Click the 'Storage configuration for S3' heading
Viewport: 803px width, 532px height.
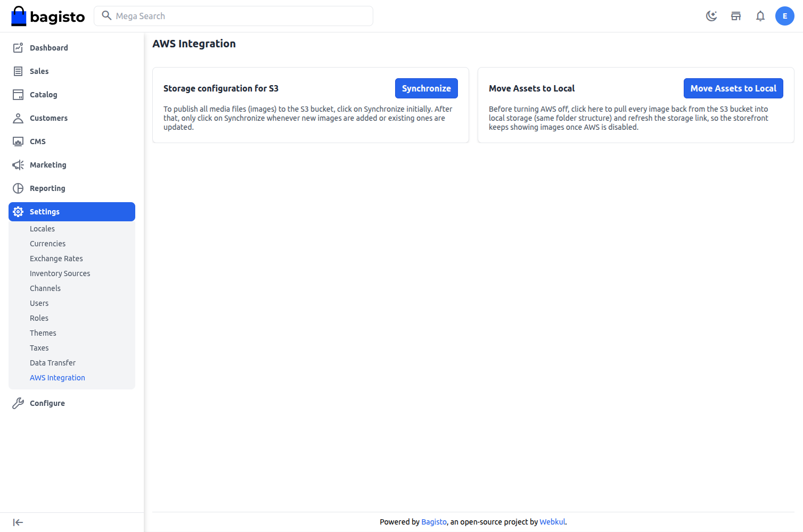click(221, 88)
